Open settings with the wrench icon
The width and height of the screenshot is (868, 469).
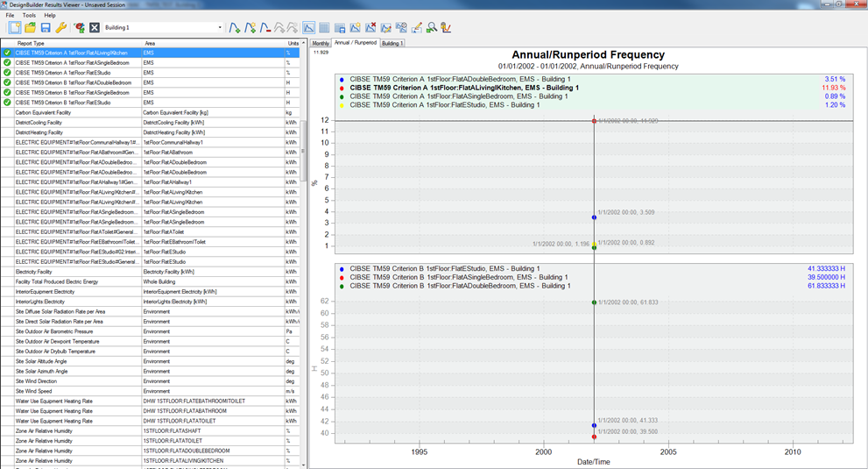[60, 28]
